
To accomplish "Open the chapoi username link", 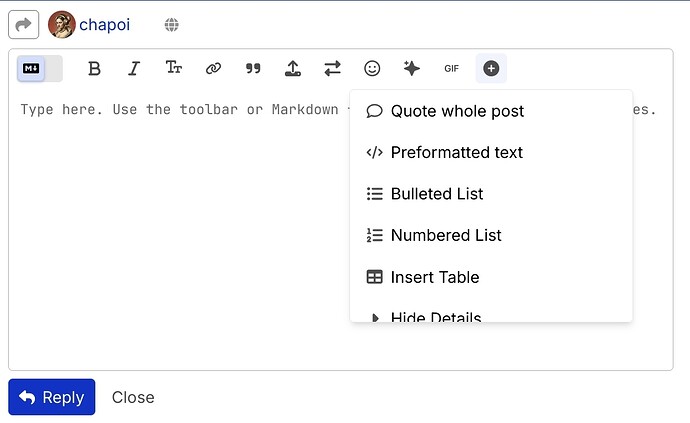I will pos(105,25).
